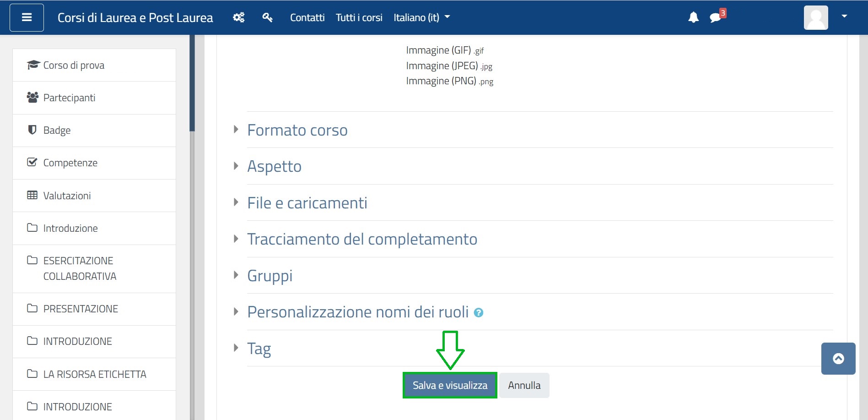Click table grid icon beside Valutazioni
The image size is (868, 420).
[x=32, y=195]
